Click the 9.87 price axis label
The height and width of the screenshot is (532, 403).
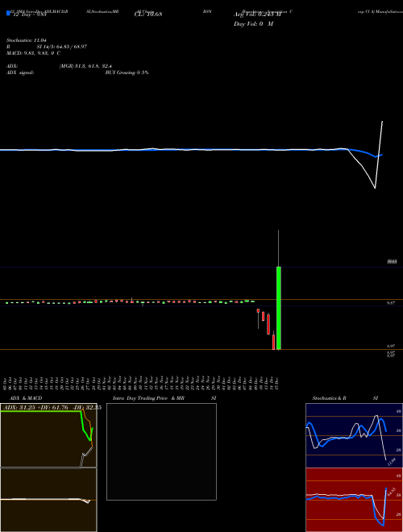pos(391,303)
